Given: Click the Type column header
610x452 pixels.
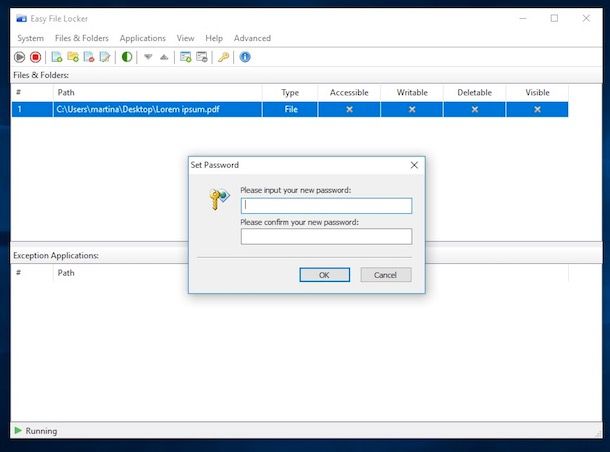Looking at the screenshot, I should pos(290,93).
